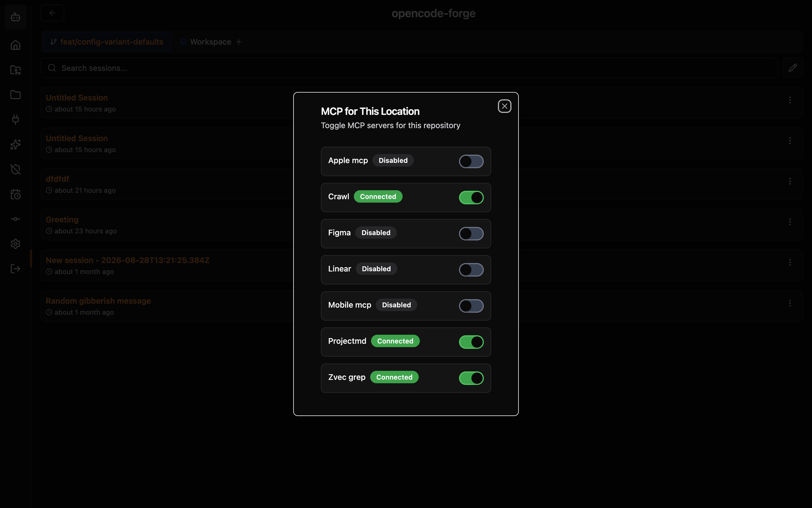Enable the Linear toggle

(x=471, y=270)
